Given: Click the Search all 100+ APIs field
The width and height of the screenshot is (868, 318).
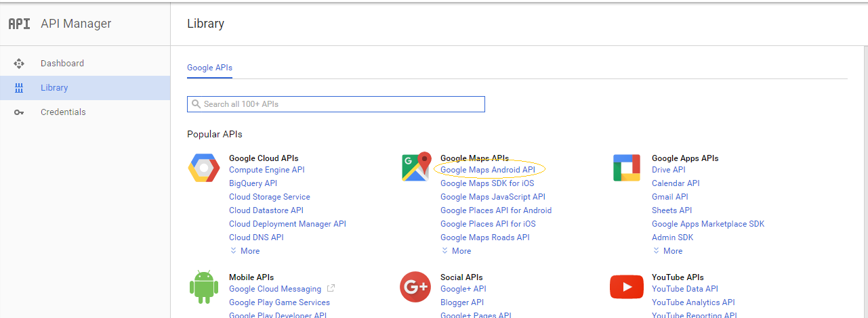Looking at the screenshot, I should [x=336, y=104].
